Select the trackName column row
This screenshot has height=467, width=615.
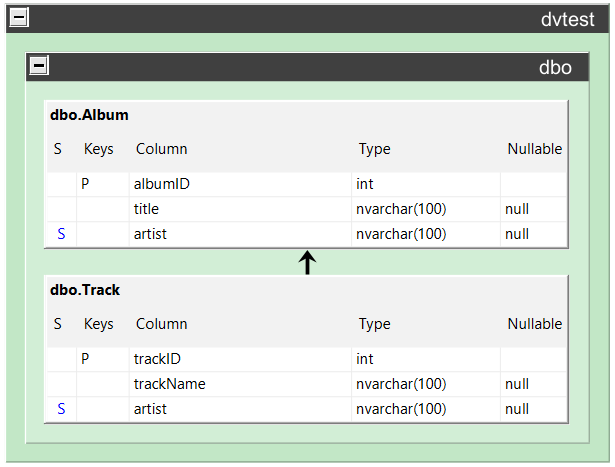[x=307, y=384]
